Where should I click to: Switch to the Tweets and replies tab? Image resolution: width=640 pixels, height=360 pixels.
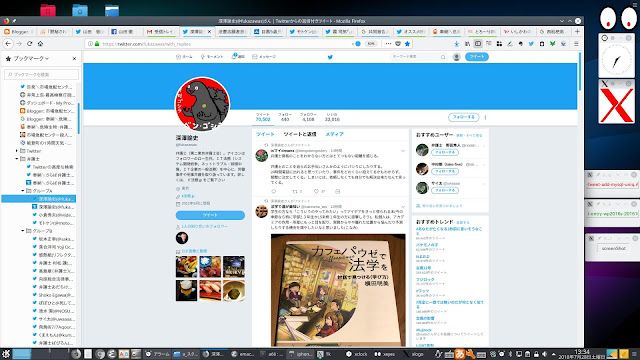coord(300,134)
